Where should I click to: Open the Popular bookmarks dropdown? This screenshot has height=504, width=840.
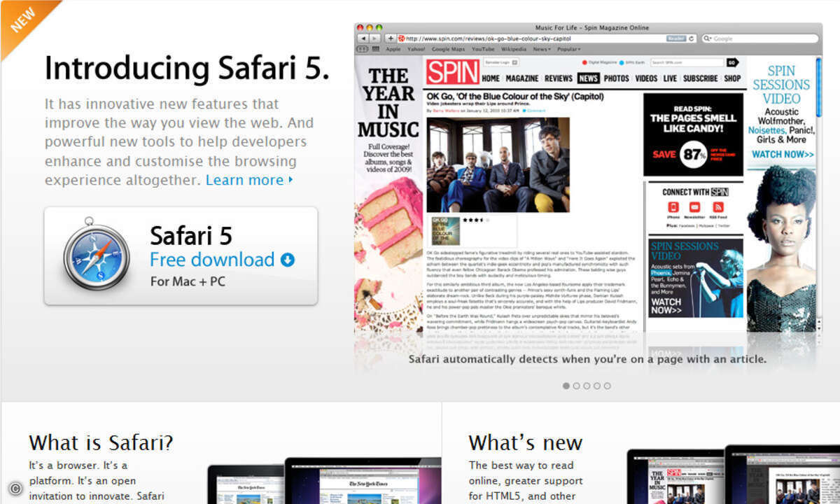click(x=568, y=49)
